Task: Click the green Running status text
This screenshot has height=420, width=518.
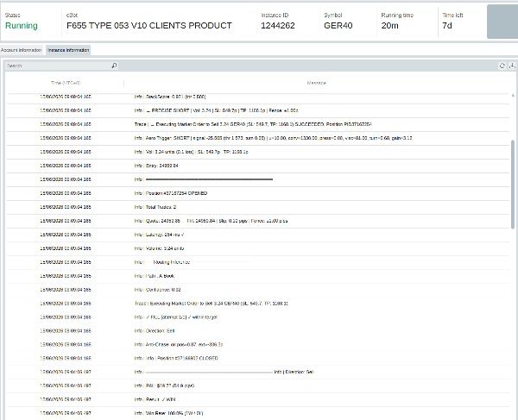Action: [22, 26]
